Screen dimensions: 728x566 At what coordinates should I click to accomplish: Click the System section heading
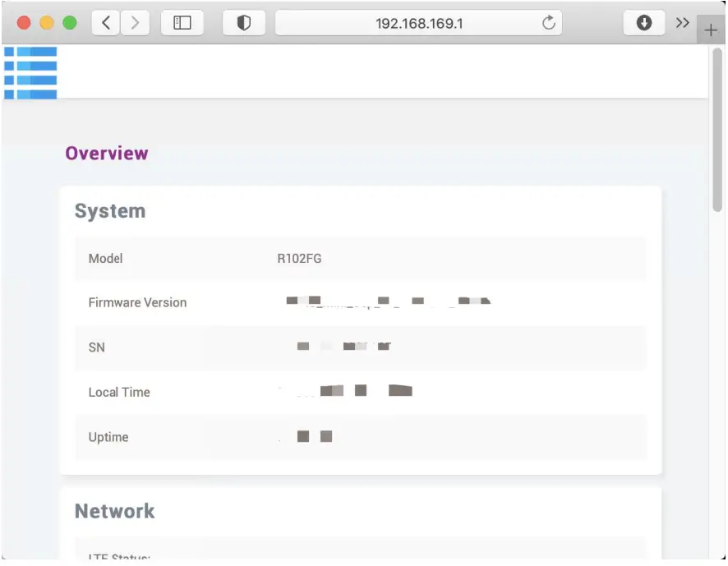tap(110, 211)
